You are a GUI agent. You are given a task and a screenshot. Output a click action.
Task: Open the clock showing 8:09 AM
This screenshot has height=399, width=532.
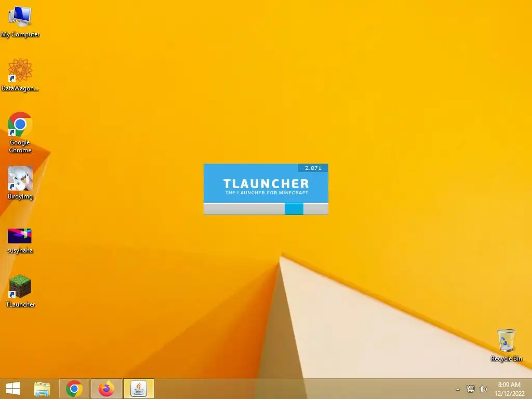coord(509,389)
